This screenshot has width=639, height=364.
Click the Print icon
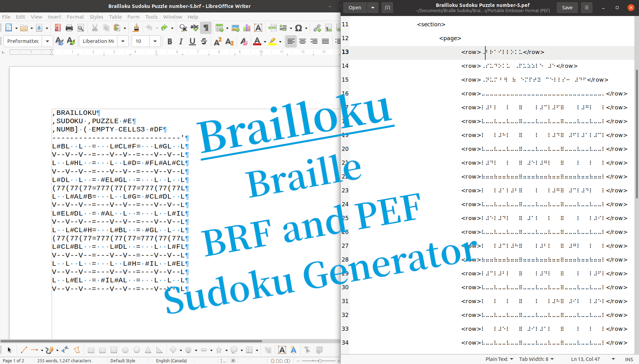[x=69, y=28]
